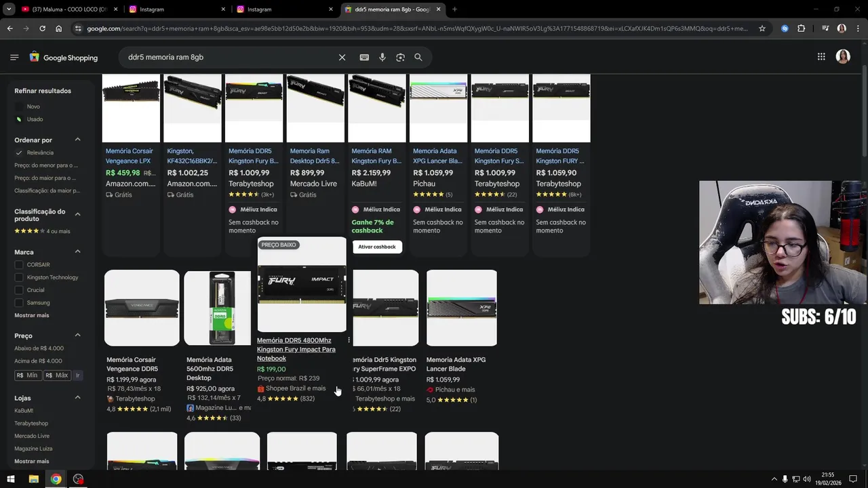Check the Kingston Technology brand filter

click(19, 277)
